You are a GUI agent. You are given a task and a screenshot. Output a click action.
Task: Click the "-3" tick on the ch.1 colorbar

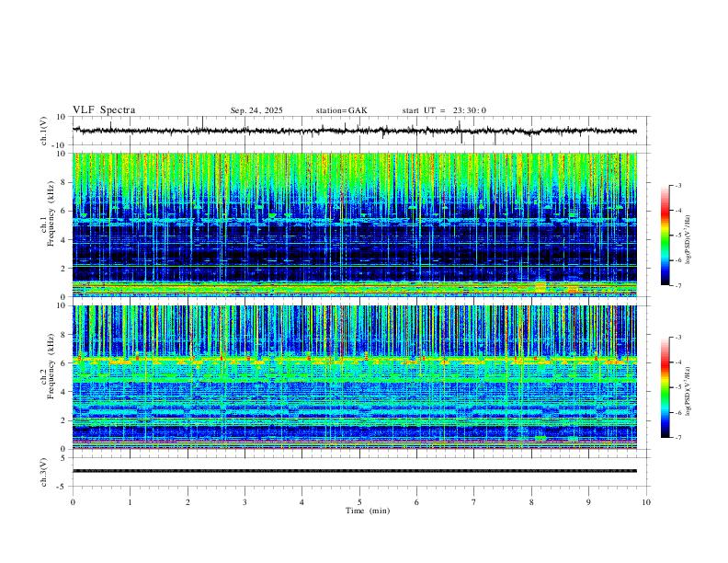point(677,185)
